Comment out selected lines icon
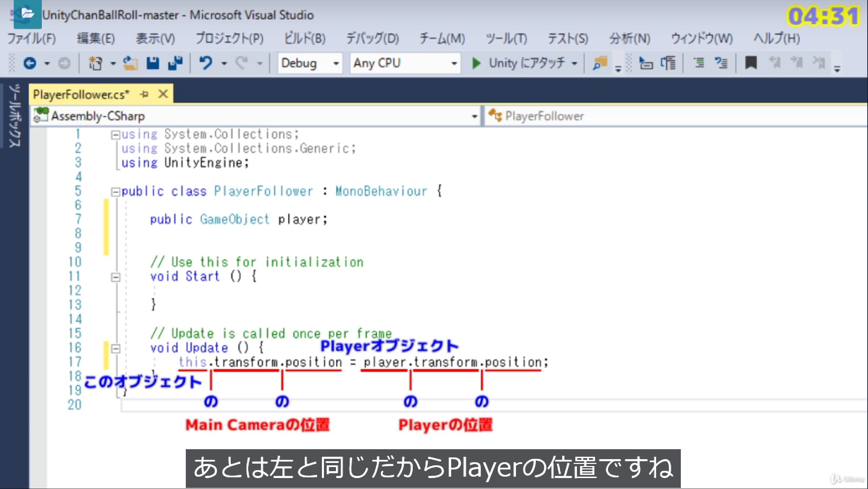 click(699, 63)
